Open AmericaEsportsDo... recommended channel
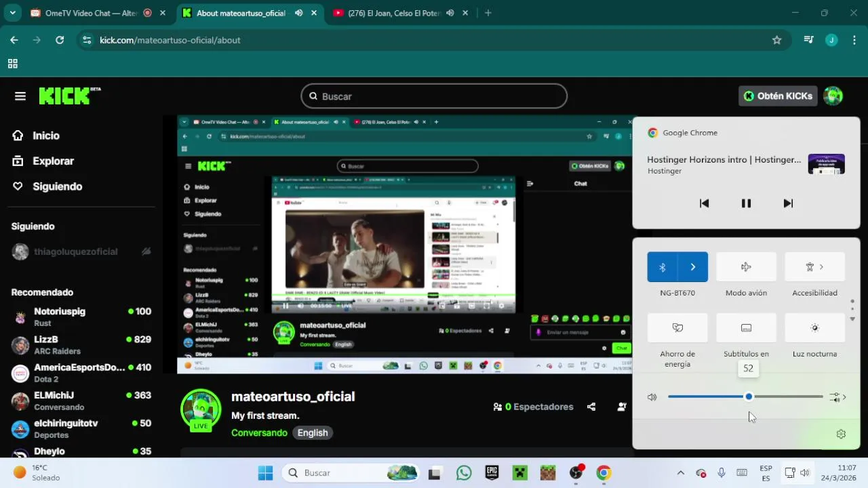 pyautogui.click(x=81, y=373)
